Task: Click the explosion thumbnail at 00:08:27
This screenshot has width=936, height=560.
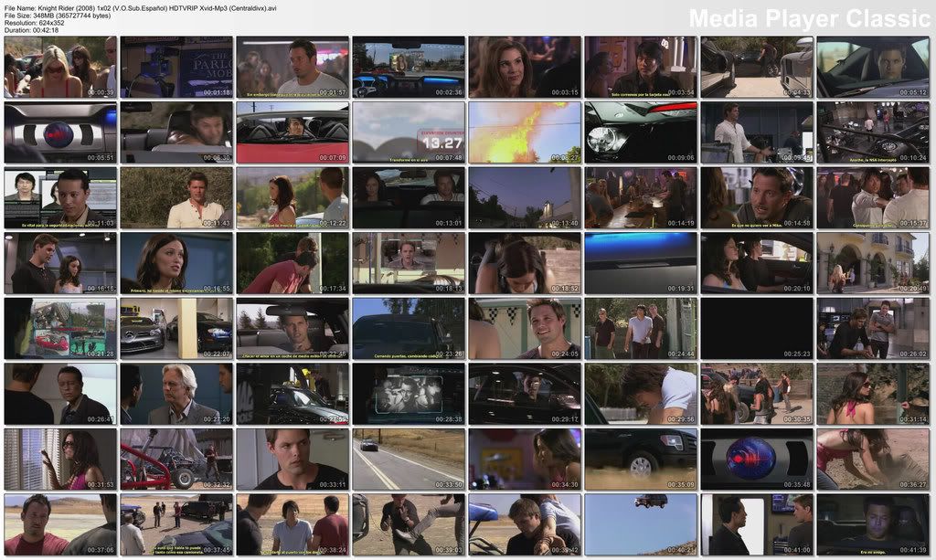Action: [x=525, y=132]
